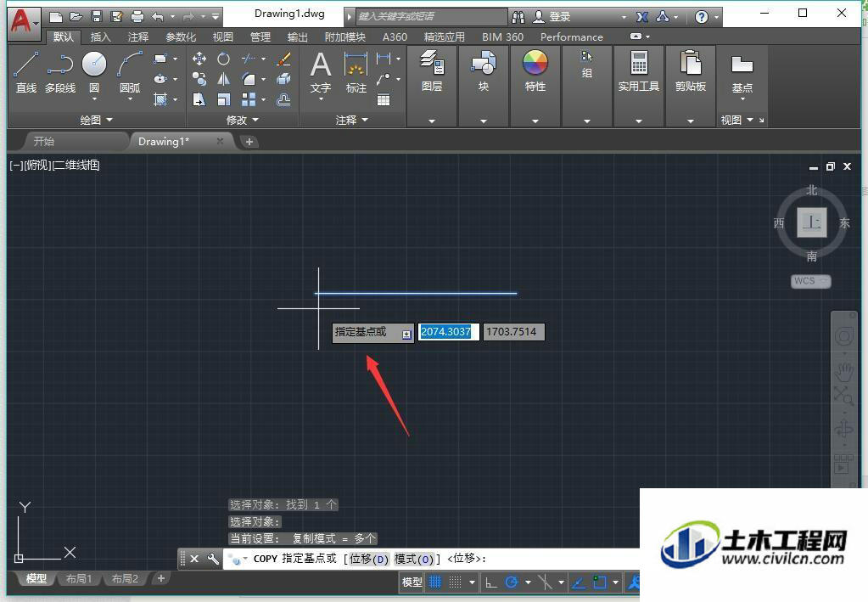The image size is (868, 602).
Task: Open the application menu A logo dropdown
Action: coord(24,22)
